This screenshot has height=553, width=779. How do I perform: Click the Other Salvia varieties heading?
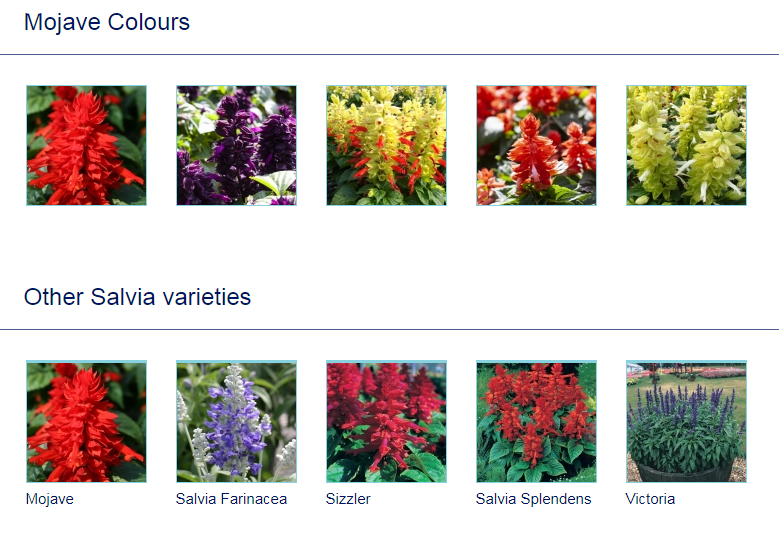tap(138, 297)
